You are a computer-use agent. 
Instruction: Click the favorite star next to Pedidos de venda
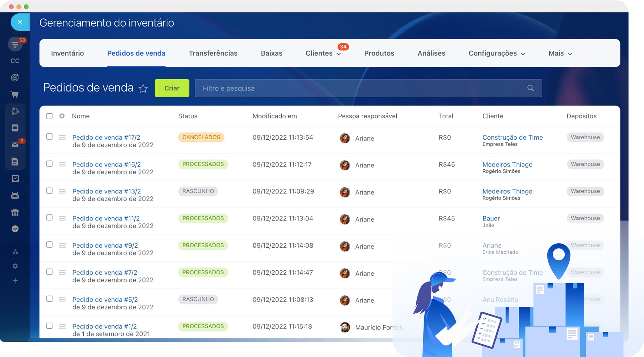pos(143,88)
